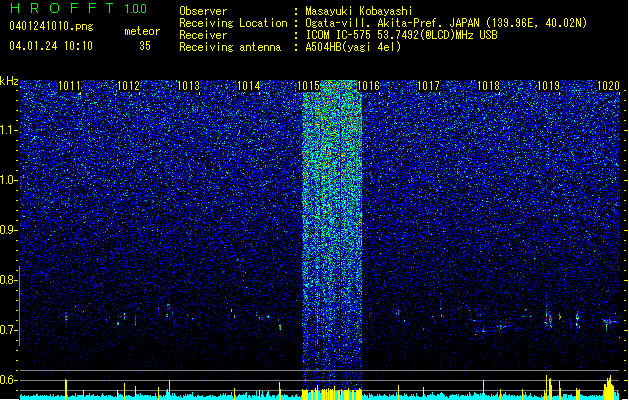Screen dimensions: 629x400
Task: Select the version number 1.00
Action: (136, 9)
